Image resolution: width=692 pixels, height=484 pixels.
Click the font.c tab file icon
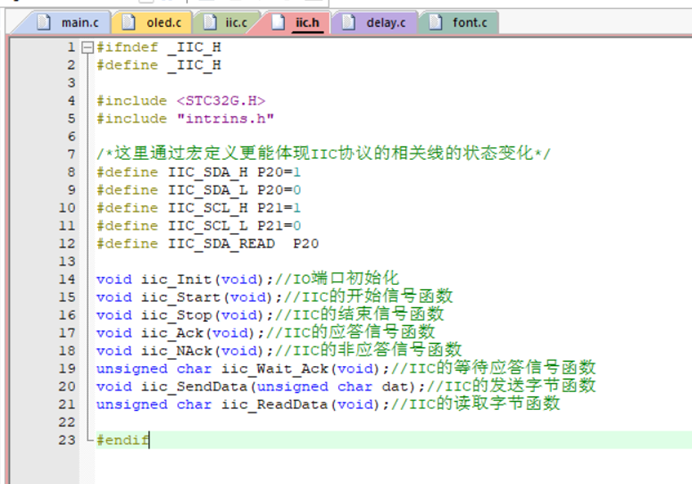pyautogui.click(x=436, y=22)
